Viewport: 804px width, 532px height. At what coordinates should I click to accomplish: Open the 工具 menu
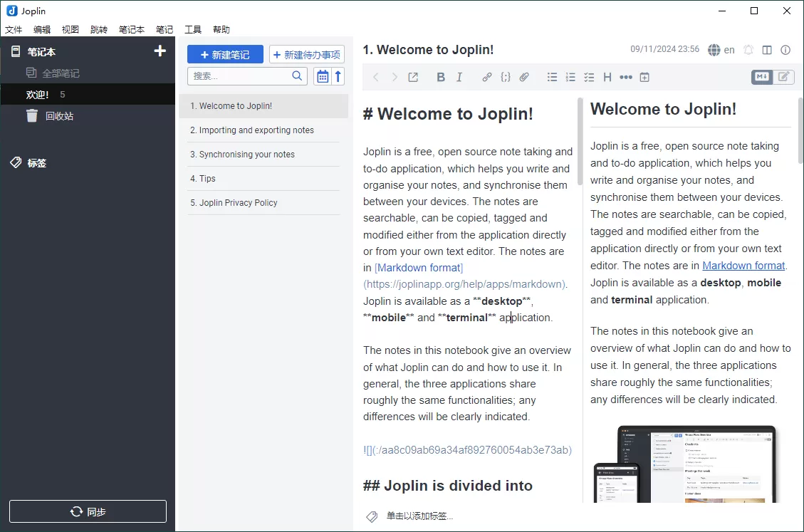coord(192,29)
